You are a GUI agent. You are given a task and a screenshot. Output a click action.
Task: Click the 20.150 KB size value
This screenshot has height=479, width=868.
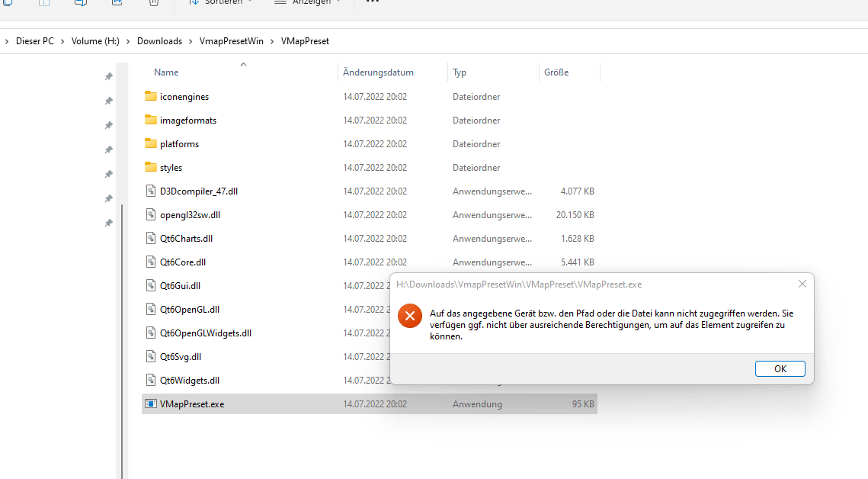[575, 215]
